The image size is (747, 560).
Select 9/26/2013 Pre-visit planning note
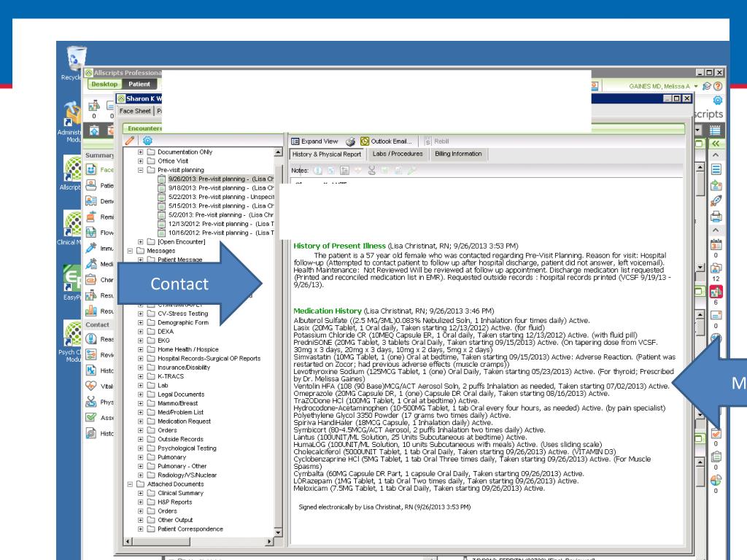(x=216, y=179)
